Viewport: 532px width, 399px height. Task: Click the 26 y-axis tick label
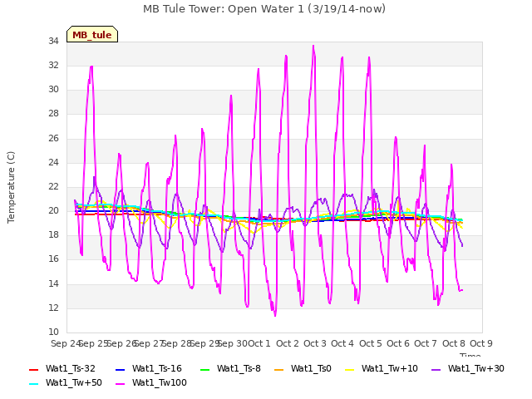[x=53, y=138]
